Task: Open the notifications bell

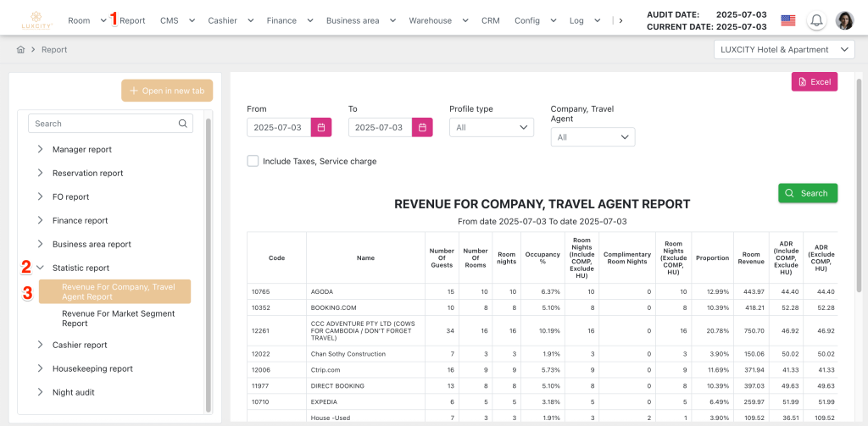Action: click(816, 20)
